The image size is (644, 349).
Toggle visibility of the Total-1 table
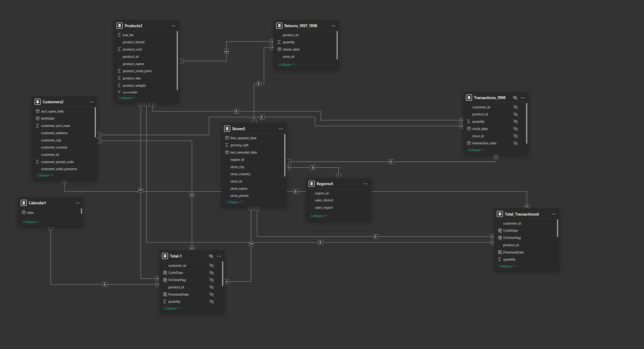tap(211, 256)
